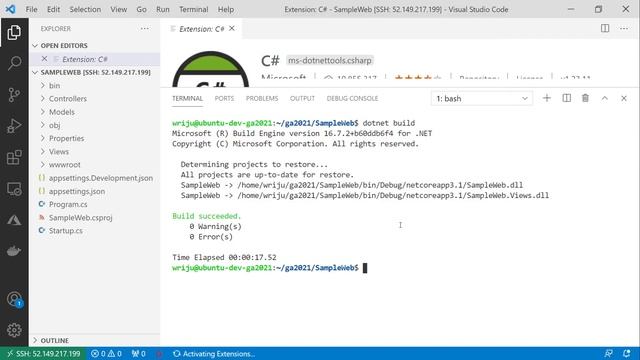Open the Selection menu
This screenshot has height=360, width=640.
(85, 9)
